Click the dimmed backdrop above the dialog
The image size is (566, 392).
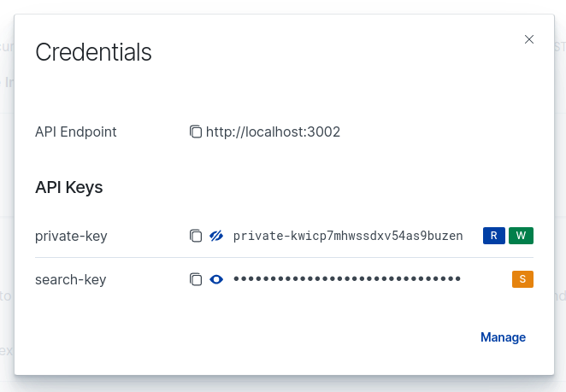[x=283, y=7]
